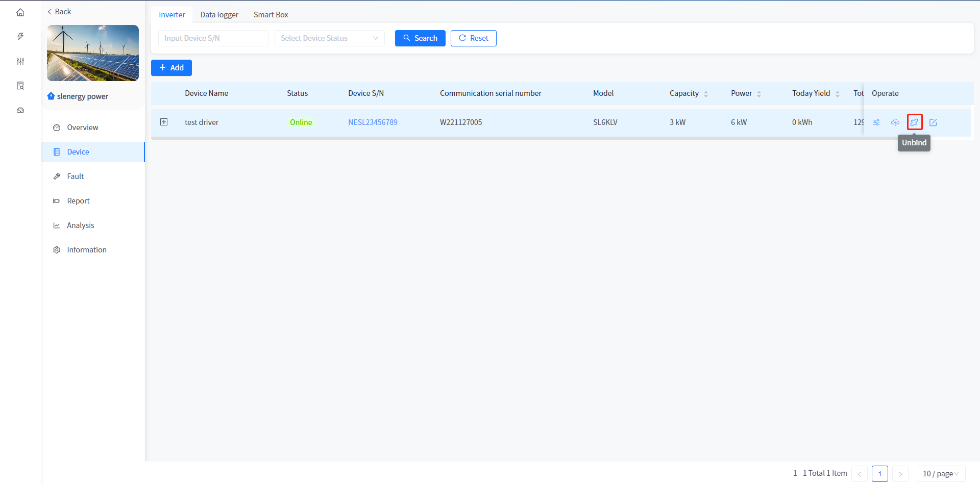
Task: Open the 10 / page size dropdown
Action: tap(940, 474)
